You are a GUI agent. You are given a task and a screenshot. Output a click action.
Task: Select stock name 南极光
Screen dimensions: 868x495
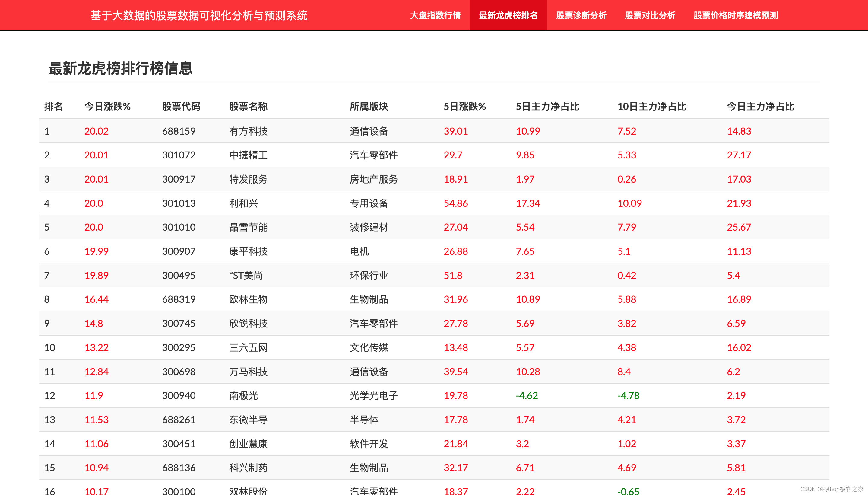(244, 395)
